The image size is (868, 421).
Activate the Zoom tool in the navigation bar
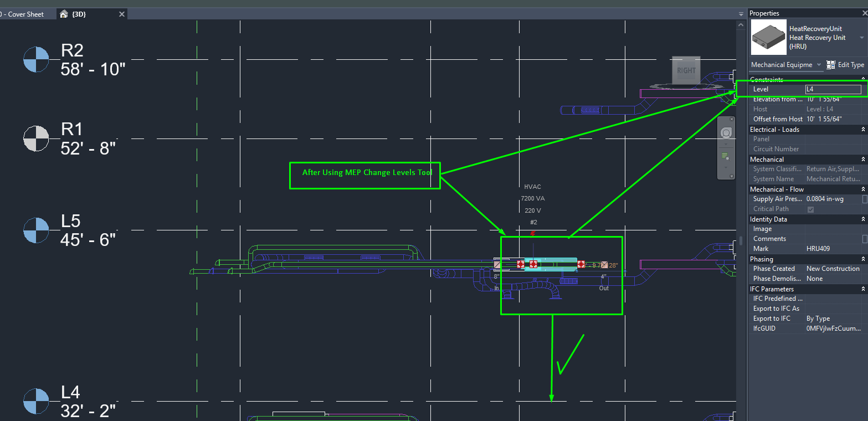tap(726, 157)
